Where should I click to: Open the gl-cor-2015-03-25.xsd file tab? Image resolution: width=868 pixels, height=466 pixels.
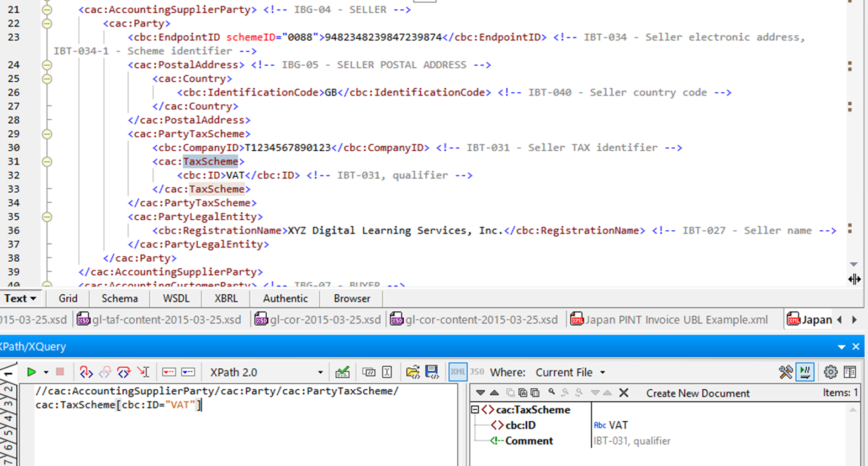[x=319, y=320]
